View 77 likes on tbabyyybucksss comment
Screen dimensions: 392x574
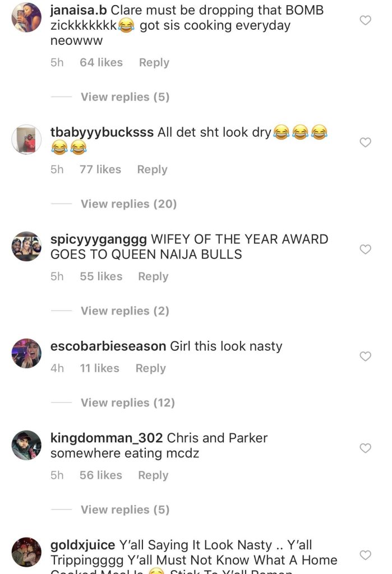tap(100, 169)
